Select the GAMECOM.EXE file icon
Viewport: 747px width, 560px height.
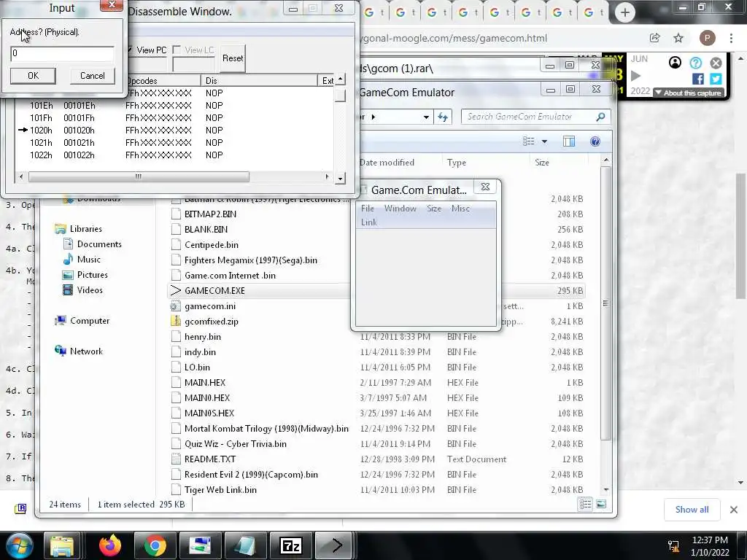(176, 290)
